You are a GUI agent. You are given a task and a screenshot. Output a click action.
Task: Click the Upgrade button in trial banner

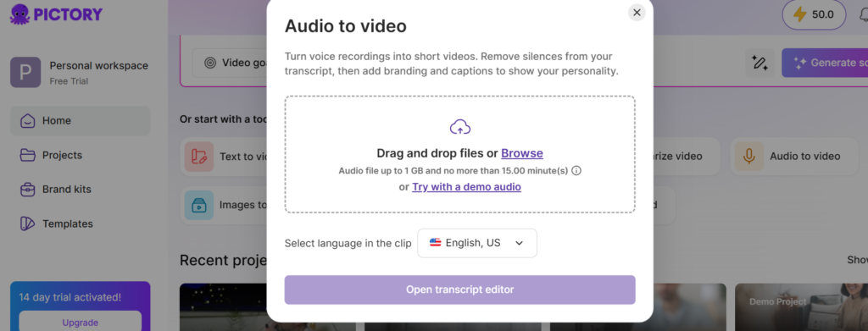point(81,323)
